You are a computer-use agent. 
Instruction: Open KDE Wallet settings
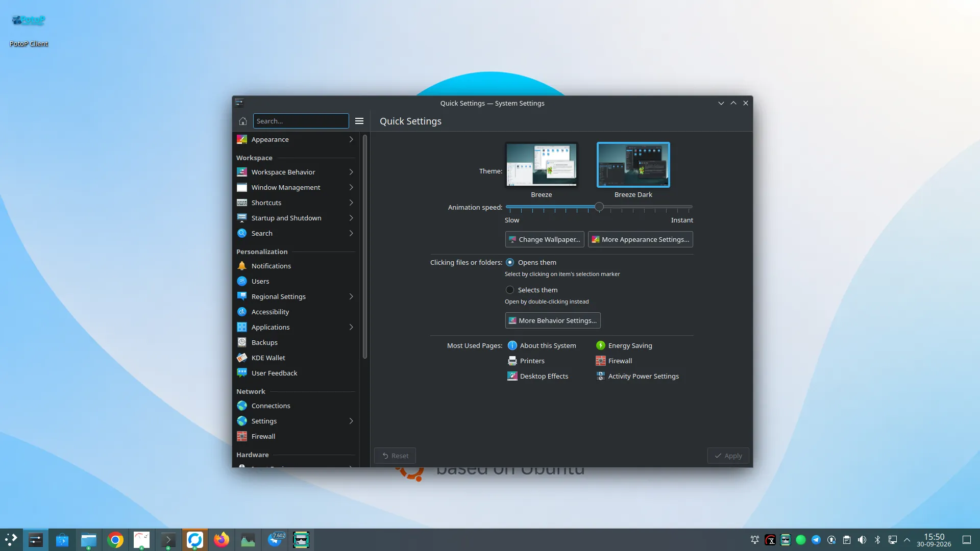[x=296, y=358]
